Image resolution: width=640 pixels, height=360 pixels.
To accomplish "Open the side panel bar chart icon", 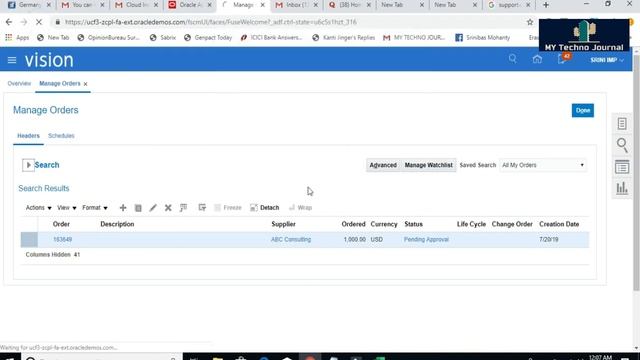I will tap(622, 188).
